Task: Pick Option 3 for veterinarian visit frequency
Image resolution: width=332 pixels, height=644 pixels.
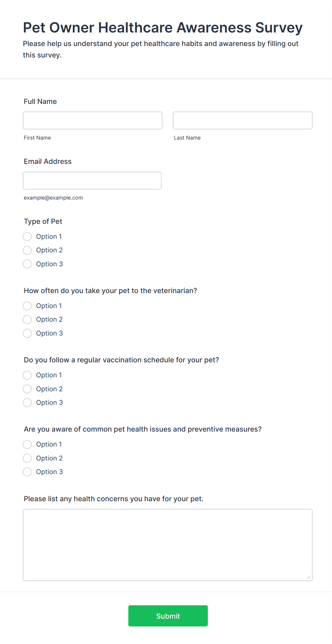Action: (27, 333)
